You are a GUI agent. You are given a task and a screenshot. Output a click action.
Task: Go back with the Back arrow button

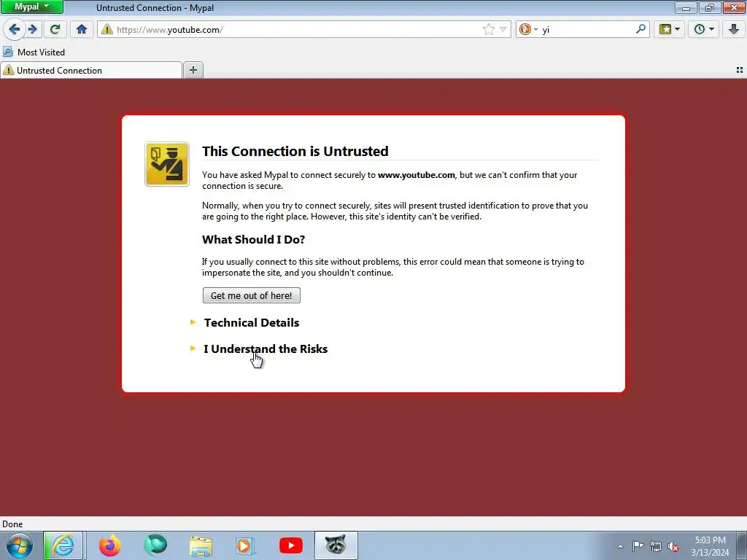point(14,29)
